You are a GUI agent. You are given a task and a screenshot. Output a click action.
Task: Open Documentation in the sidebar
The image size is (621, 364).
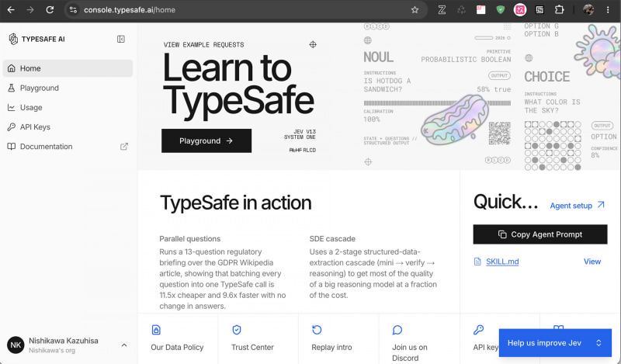click(68, 147)
